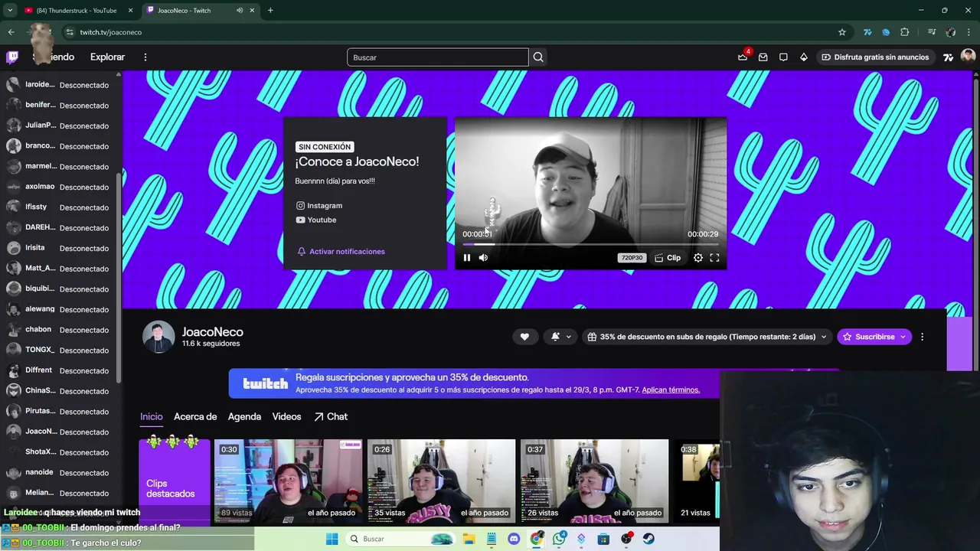Open the whispers speech-bubble icon

(783, 57)
